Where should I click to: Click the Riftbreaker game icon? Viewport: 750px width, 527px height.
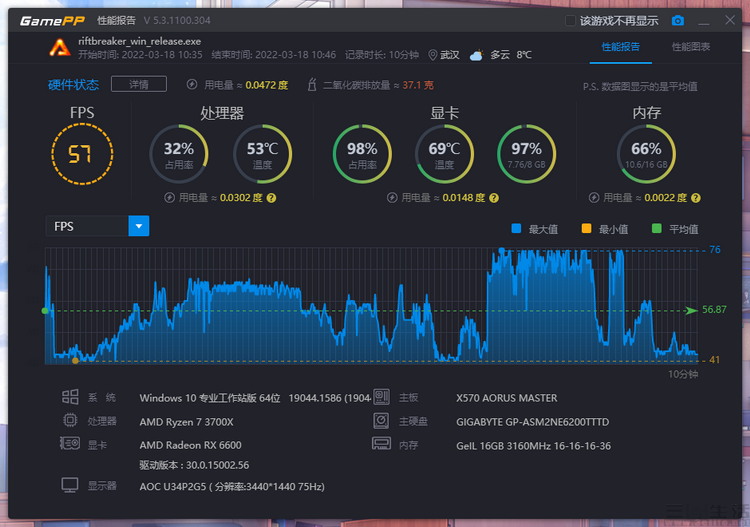click(60, 47)
